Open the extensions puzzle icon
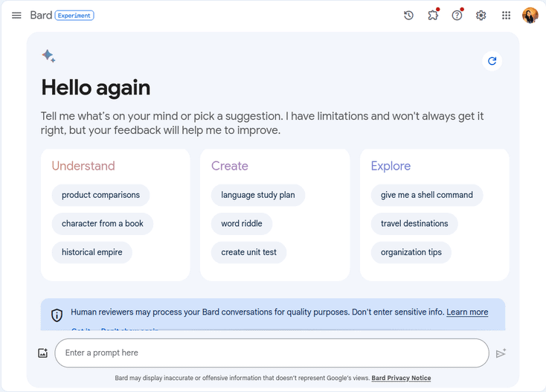Viewport: 546px width, 392px height. pos(433,16)
